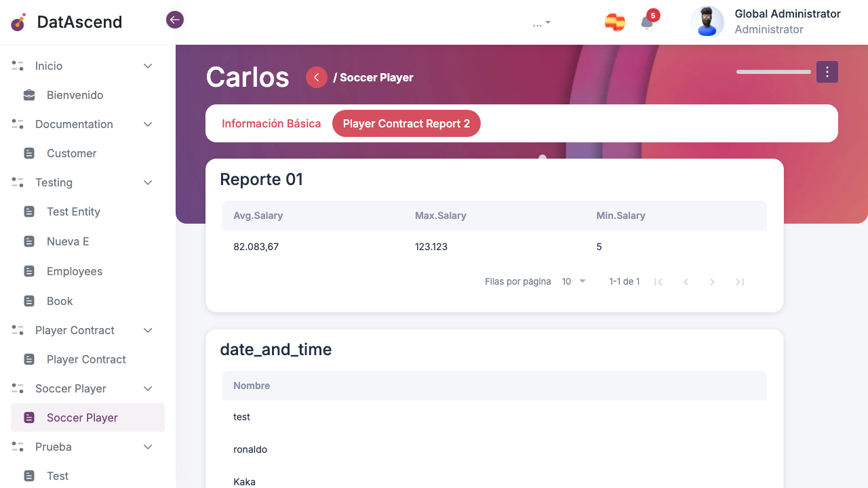Select the row named ronaldo

click(x=494, y=449)
